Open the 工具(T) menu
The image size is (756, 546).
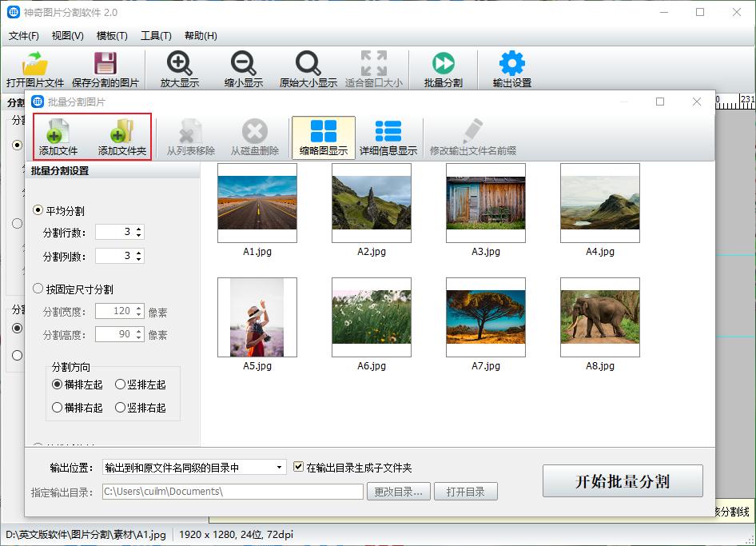click(x=157, y=35)
